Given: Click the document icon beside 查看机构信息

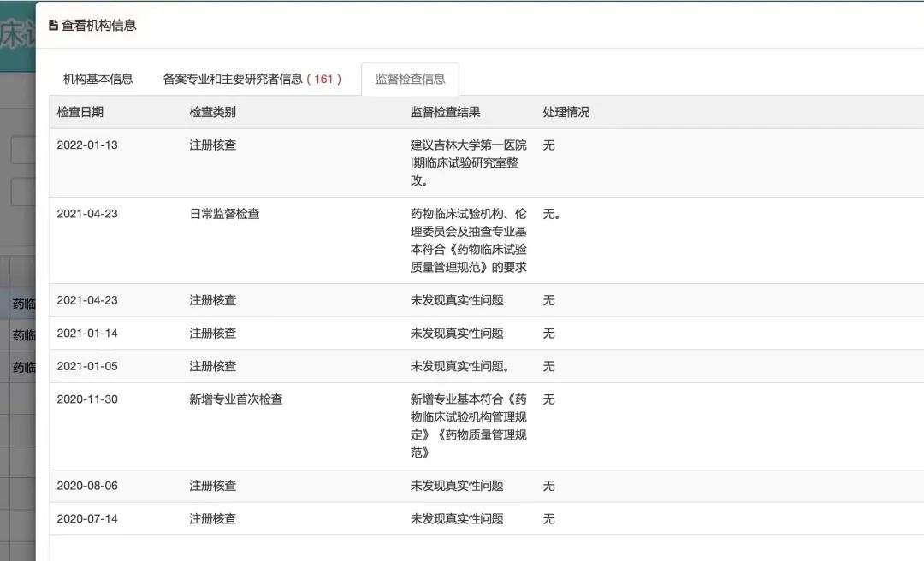Looking at the screenshot, I should coord(53,26).
